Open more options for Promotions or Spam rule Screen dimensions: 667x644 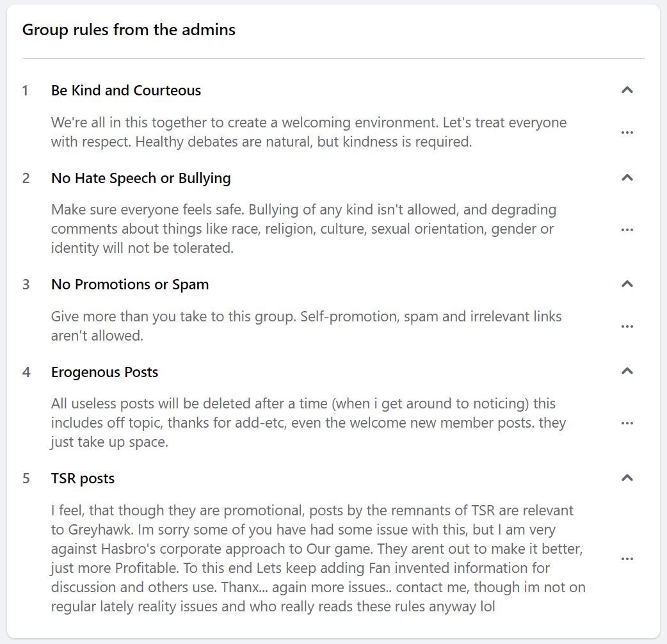(627, 326)
